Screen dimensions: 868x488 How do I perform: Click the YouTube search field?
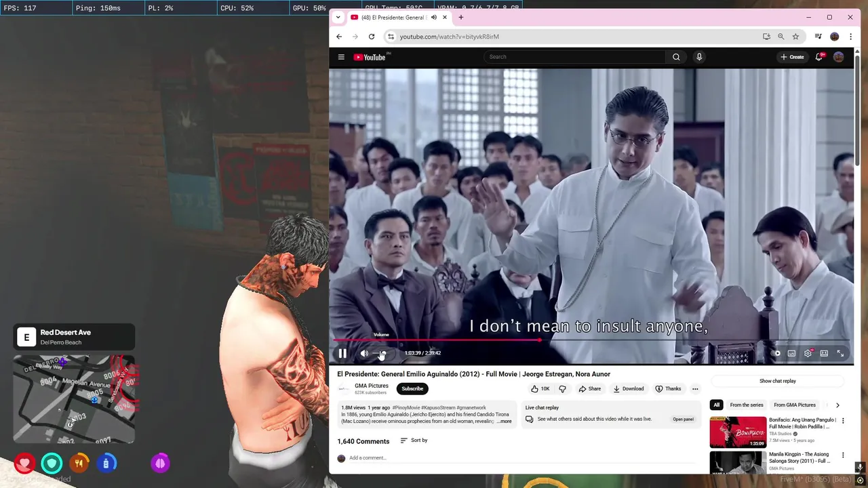(x=575, y=57)
